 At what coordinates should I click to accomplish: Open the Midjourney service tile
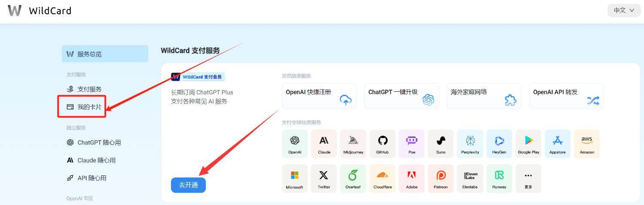(x=353, y=144)
